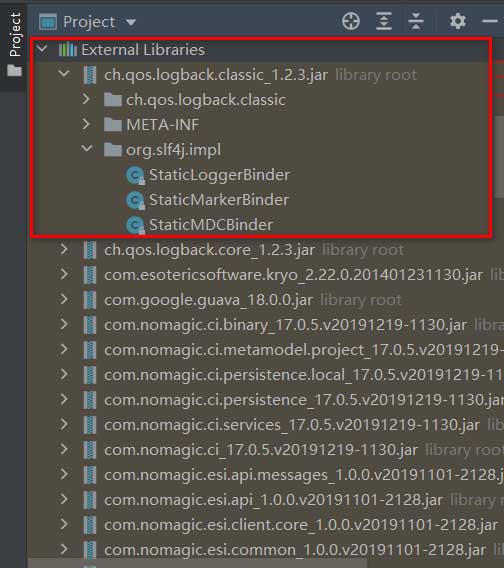Select the StaticMDCBinder class icon
Viewport: 504px width, 568px height.
(136, 225)
